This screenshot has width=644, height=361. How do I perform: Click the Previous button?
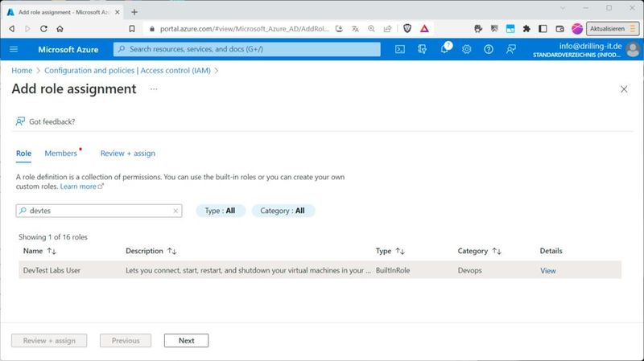coord(126,340)
